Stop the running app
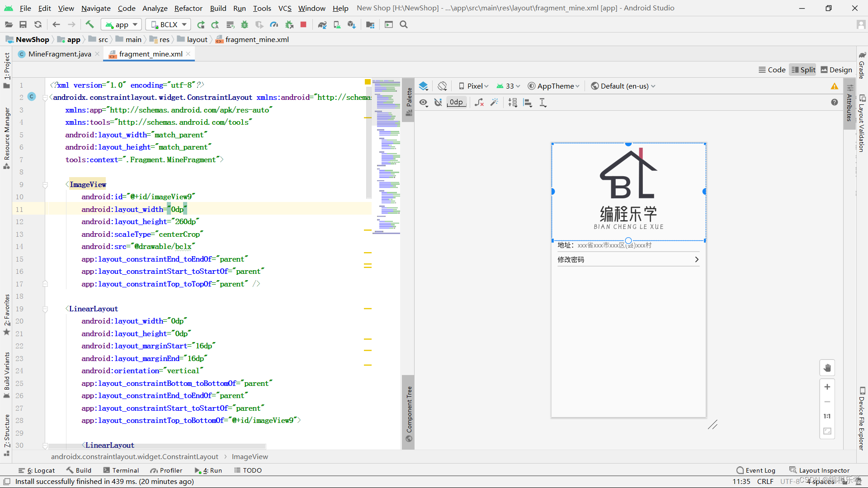 click(303, 24)
